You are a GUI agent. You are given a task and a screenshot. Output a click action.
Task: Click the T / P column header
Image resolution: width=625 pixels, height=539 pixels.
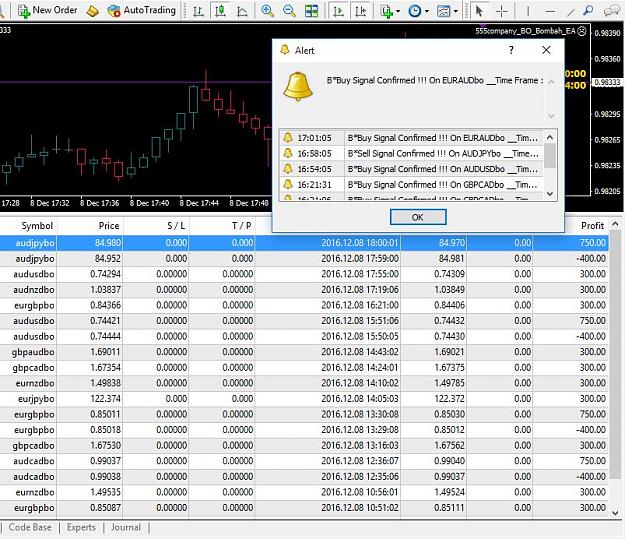(x=242, y=226)
